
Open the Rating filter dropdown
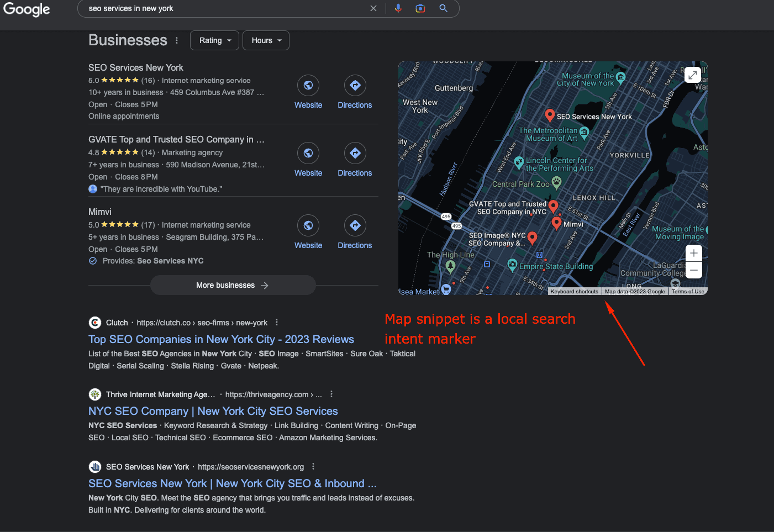215,40
